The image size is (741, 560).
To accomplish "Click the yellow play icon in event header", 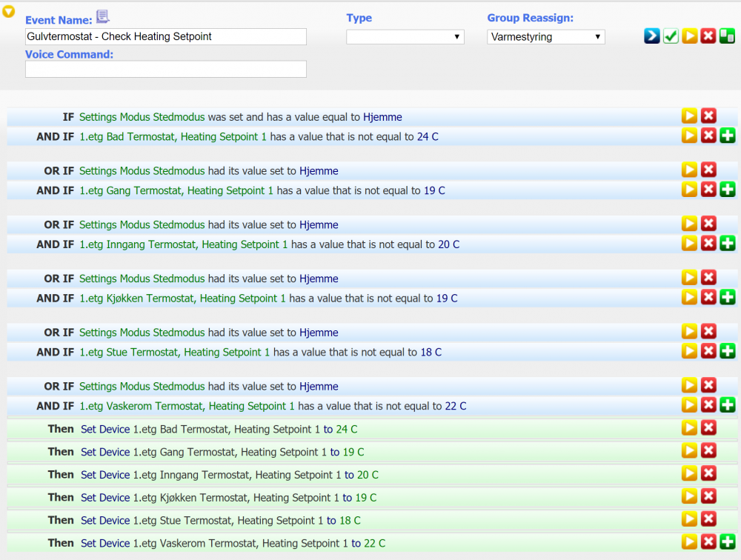I will [689, 36].
